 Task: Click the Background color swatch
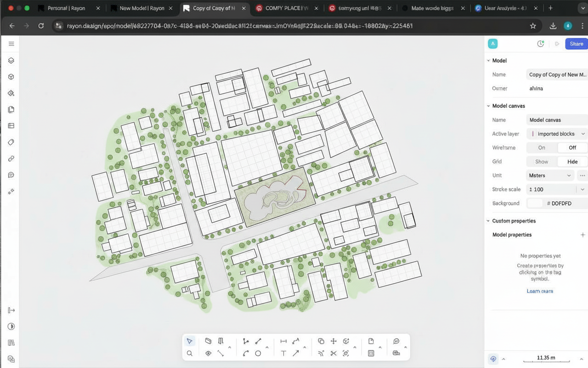coord(535,203)
